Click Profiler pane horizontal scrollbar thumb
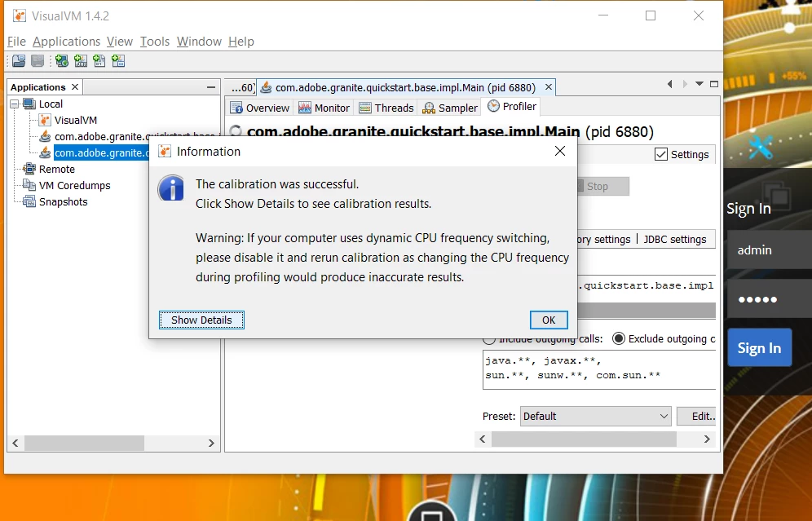This screenshot has height=521, width=812. 584,439
